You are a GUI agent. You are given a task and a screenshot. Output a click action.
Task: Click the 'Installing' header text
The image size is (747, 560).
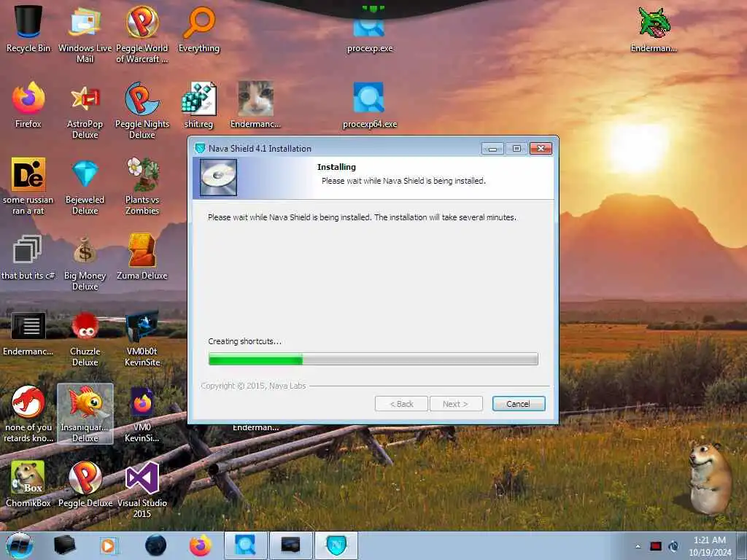click(336, 167)
